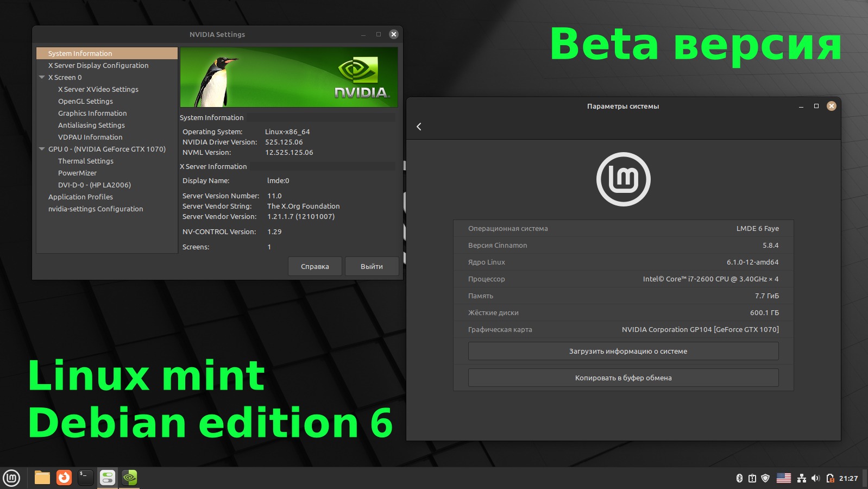This screenshot has width=868, height=489.
Task: Click the Intel Core i7-2600 processor value
Action: tap(711, 279)
